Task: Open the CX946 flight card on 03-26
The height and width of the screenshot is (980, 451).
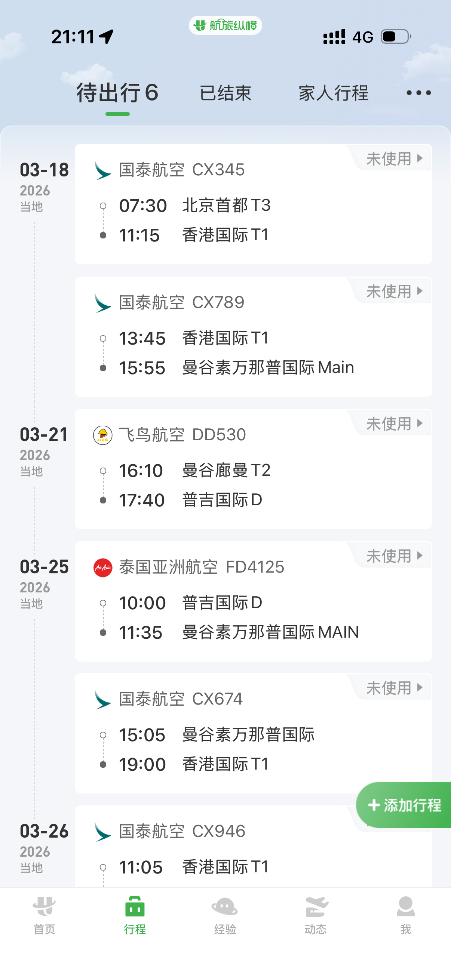Action: point(228,852)
